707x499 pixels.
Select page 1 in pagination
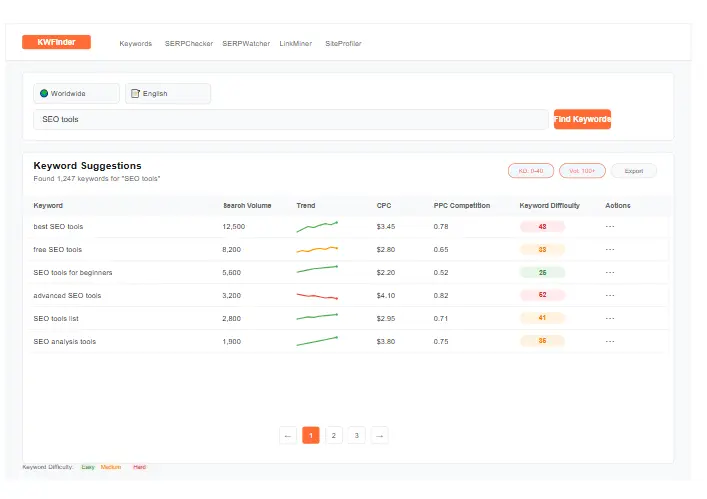(311, 435)
